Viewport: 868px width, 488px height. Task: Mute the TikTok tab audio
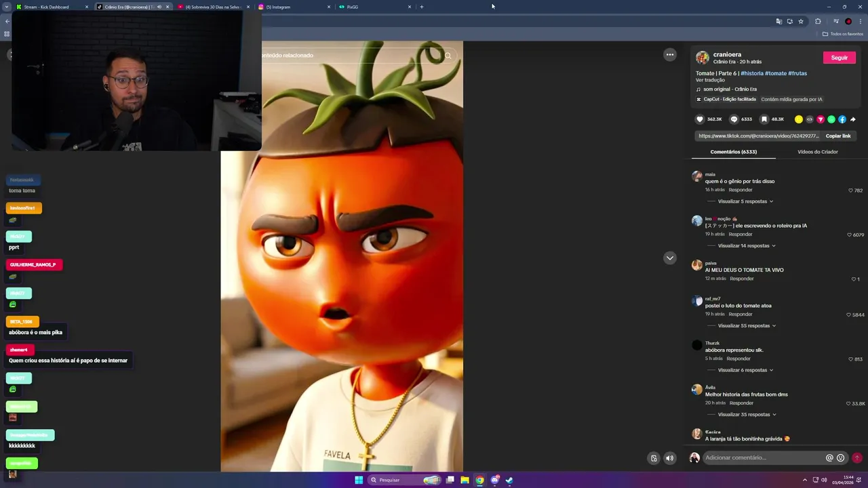pos(159,7)
